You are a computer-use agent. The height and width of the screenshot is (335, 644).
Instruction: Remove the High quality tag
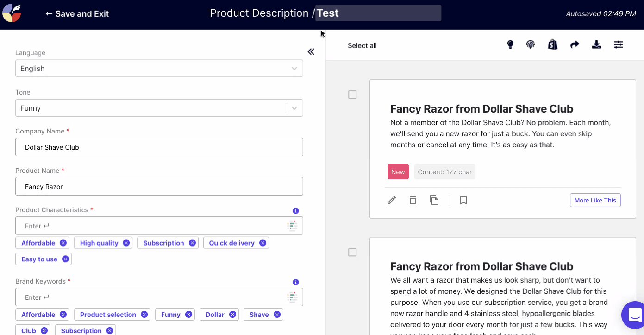pos(126,243)
